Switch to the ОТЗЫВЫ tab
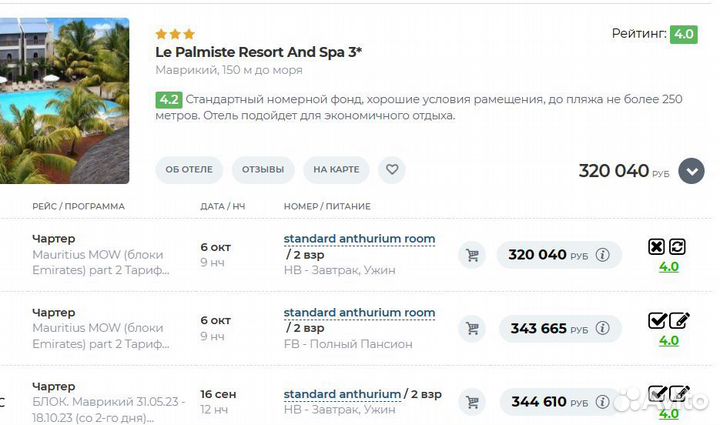The image size is (720, 425). (264, 170)
